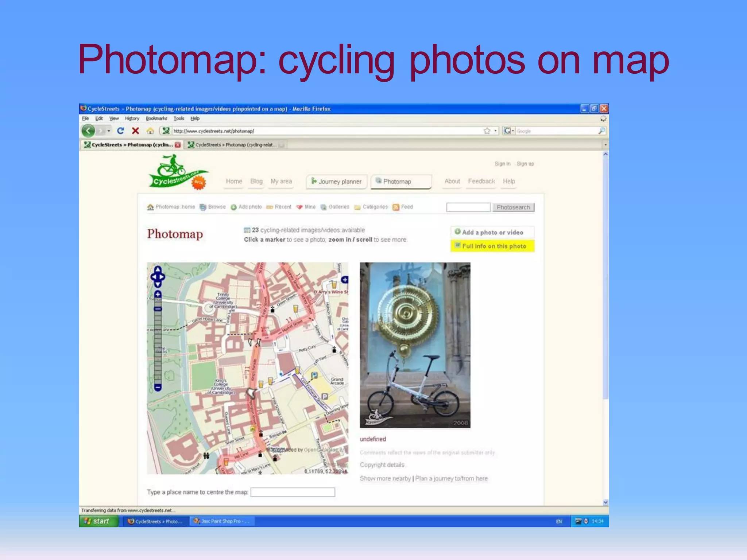This screenshot has height=560, width=747.
Task: Open the Tools menu
Action: point(179,118)
